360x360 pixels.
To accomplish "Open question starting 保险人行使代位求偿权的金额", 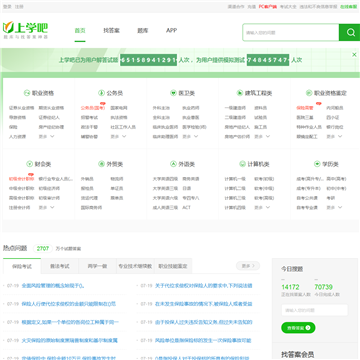I will tap(69, 304).
